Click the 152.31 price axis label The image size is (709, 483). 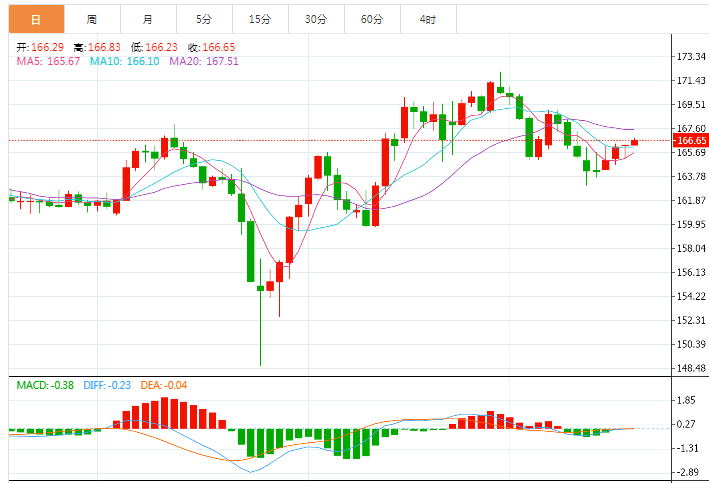tap(690, 320)
